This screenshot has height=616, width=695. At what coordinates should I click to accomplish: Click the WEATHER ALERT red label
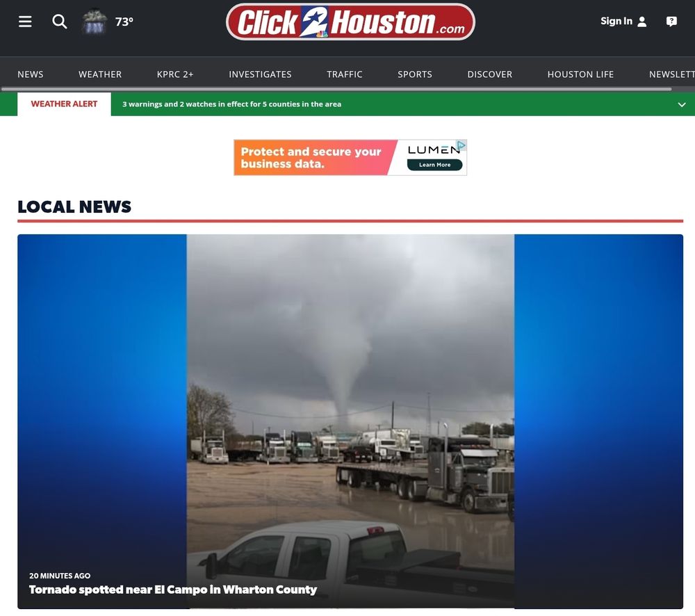(x=64, y=104)
